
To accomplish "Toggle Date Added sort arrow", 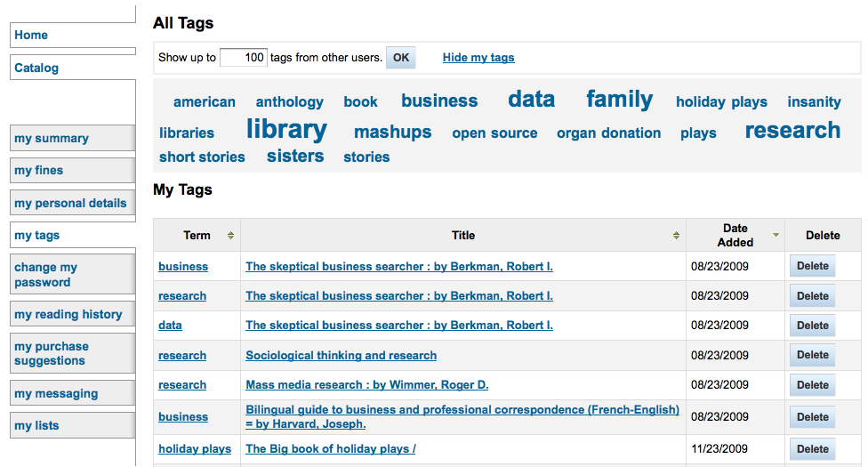I will tap(776, 235).
